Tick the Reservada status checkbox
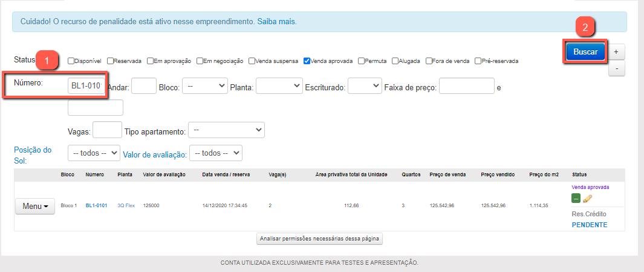The width and height of the screenshot is (644, 272). [111, 61]
